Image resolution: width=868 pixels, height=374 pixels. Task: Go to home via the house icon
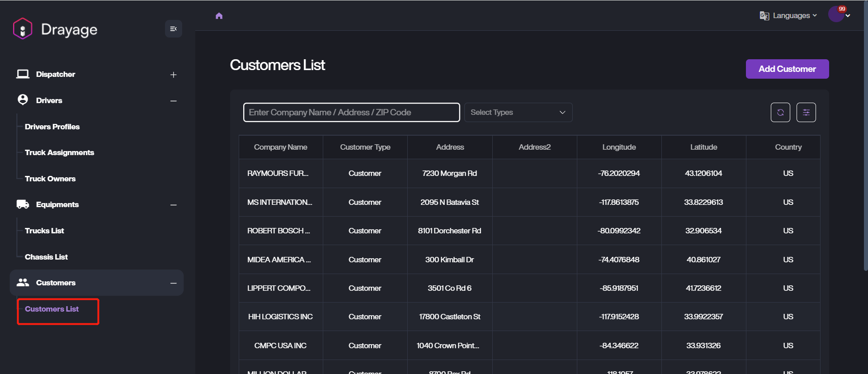219,16
